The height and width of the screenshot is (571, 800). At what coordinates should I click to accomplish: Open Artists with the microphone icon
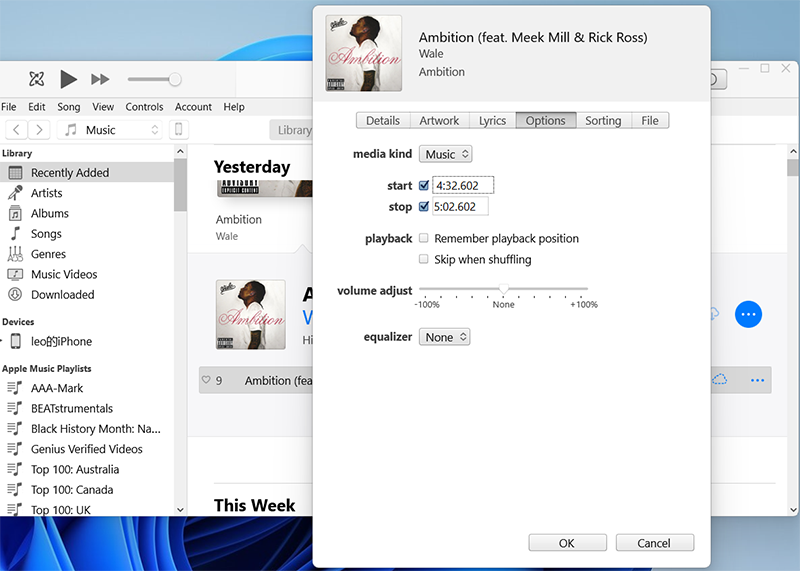[x=46, y=193]
